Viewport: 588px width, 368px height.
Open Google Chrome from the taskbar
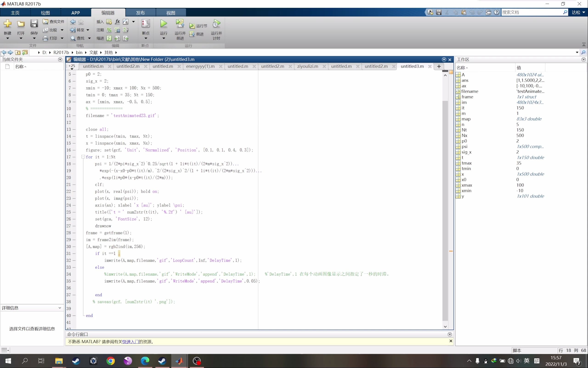click(110, 361)
